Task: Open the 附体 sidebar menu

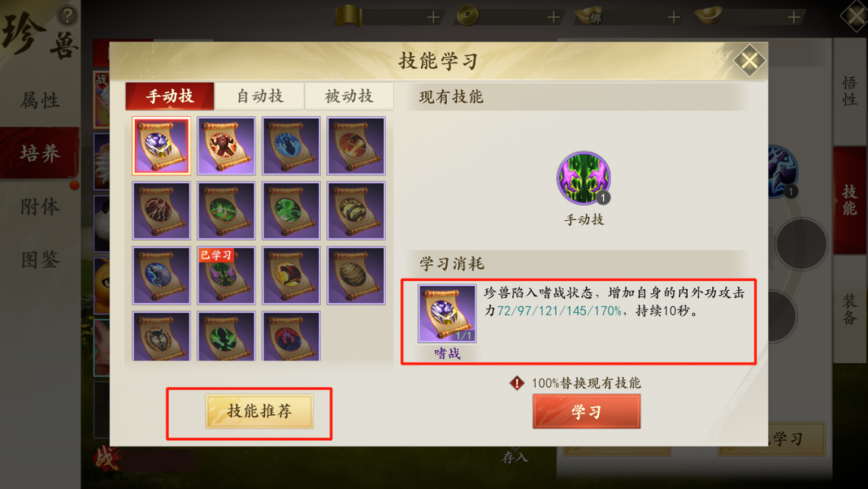Action: pos(40,207)
